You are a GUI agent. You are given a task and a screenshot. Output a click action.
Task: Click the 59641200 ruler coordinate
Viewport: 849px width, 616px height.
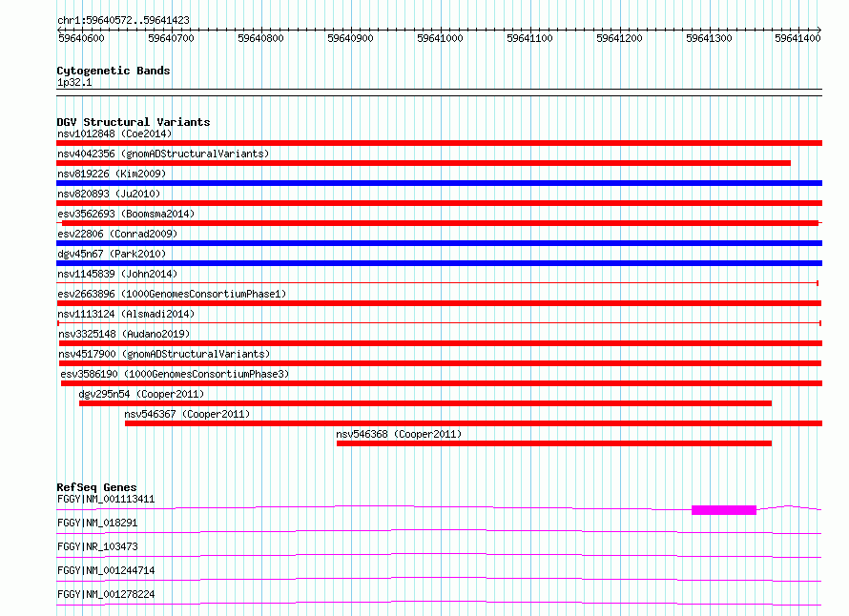(x=619, y=38)
